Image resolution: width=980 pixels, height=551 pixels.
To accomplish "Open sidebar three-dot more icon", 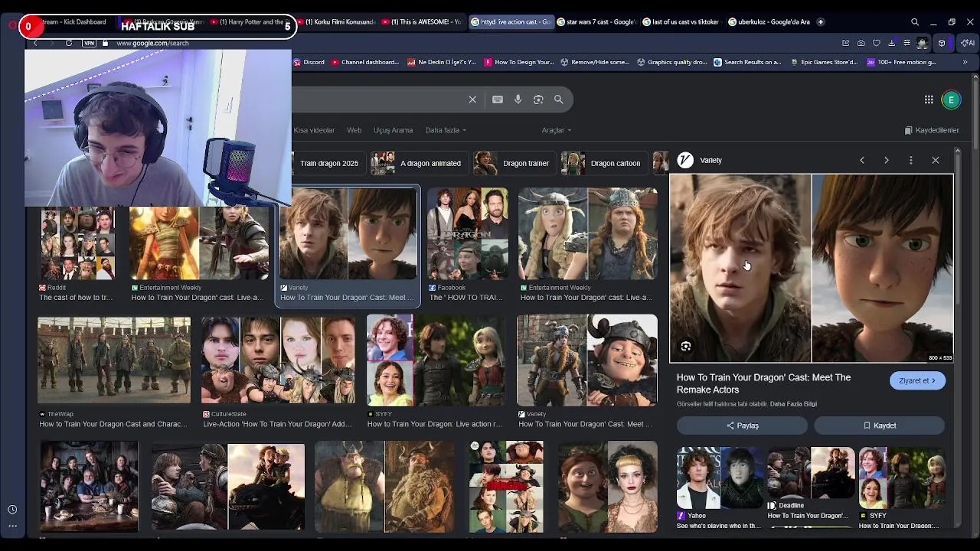I will 12,526.
